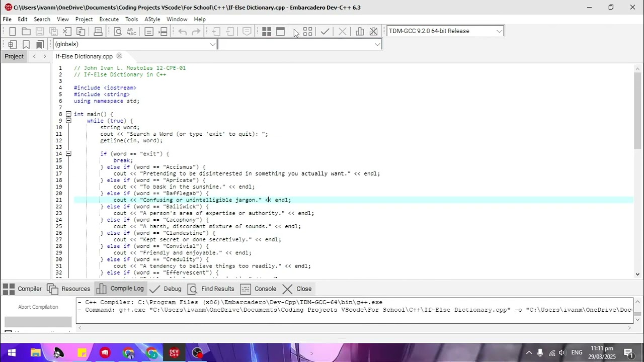Click the Save All toolbar icon
The image size is (644, 362).
click(53, 31)
